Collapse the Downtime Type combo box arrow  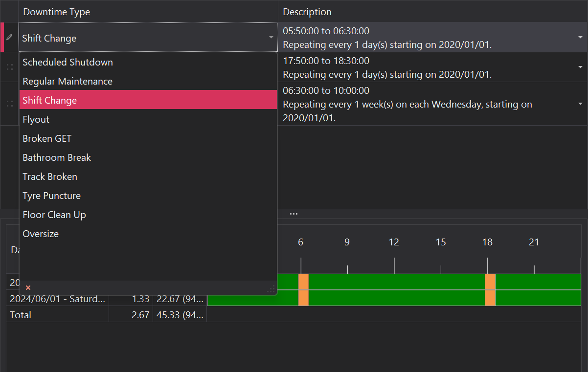point(271,38)
